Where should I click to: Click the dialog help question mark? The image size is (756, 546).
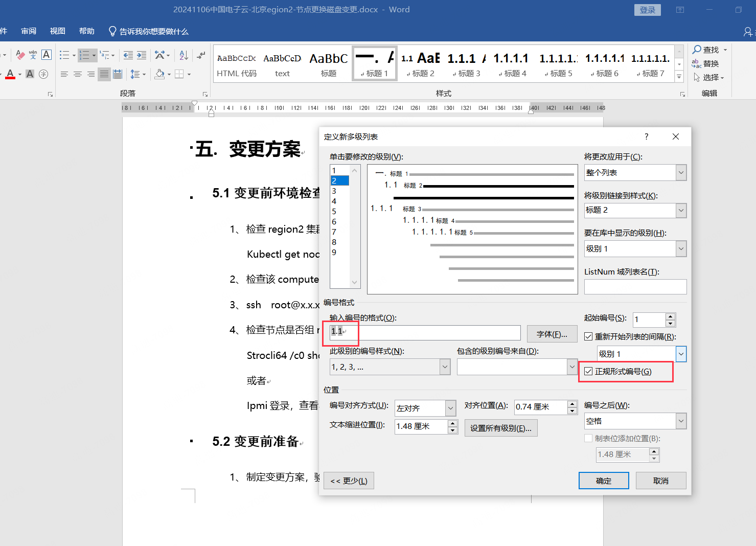(647, 136)
